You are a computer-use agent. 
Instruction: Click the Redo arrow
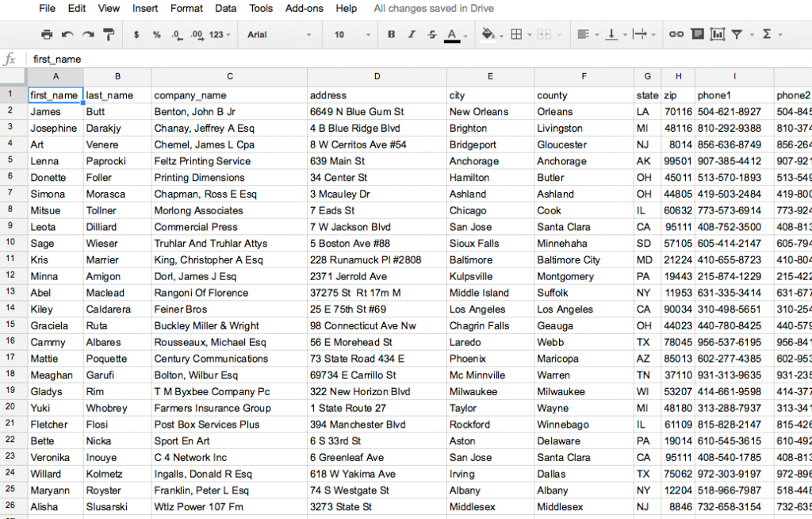pos(88,34)
